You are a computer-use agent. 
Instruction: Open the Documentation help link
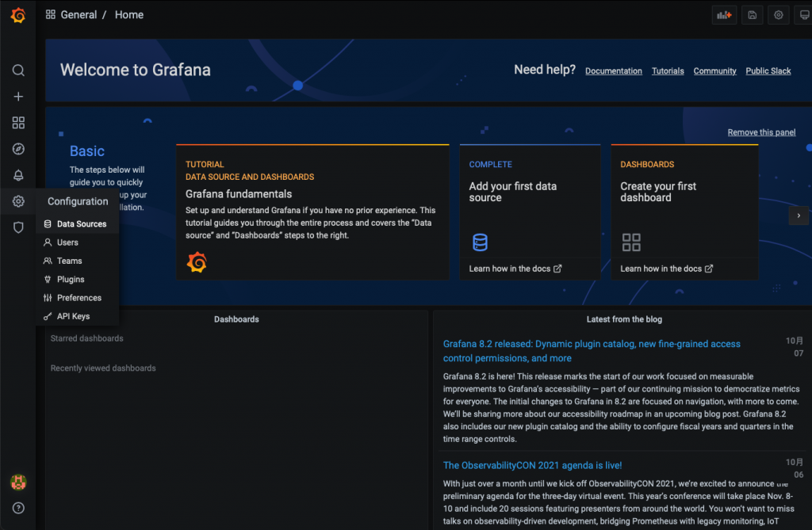pyautogui.click(x=614, y=71)
